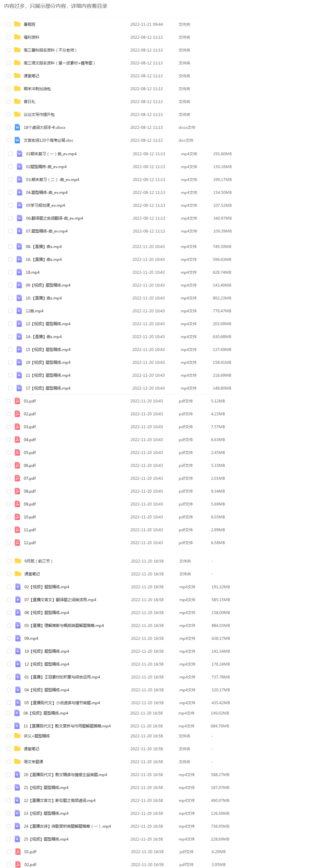310x868 pixels.
Task: Open 24【直播古诗】诗歌赏析类题解题策略（一）.mp4
Action: point(68,826)
